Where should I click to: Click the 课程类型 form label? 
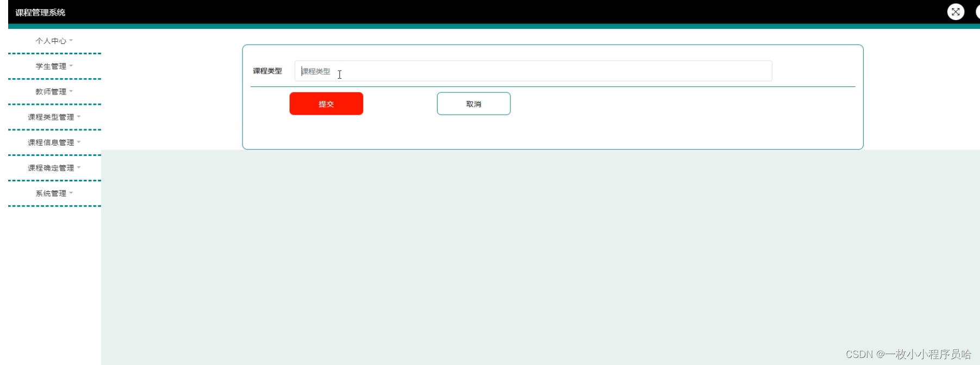(x=267, y=71)
